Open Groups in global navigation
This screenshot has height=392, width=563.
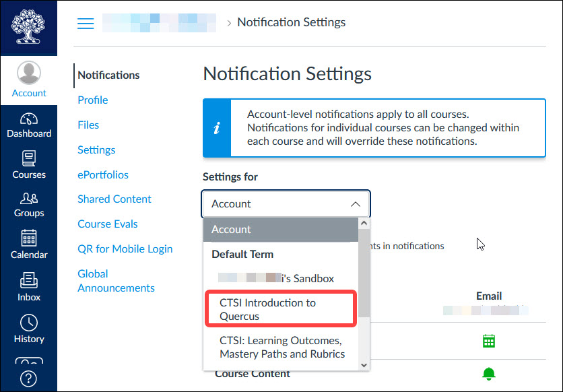click(29, 205)
